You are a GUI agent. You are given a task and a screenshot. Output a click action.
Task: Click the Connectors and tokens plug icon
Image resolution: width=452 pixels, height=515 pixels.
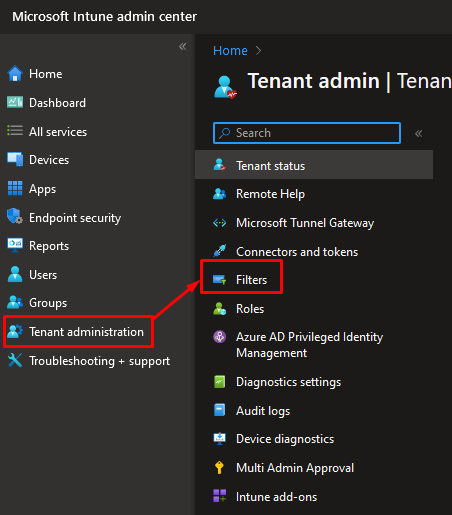click(x=220, y=251)
